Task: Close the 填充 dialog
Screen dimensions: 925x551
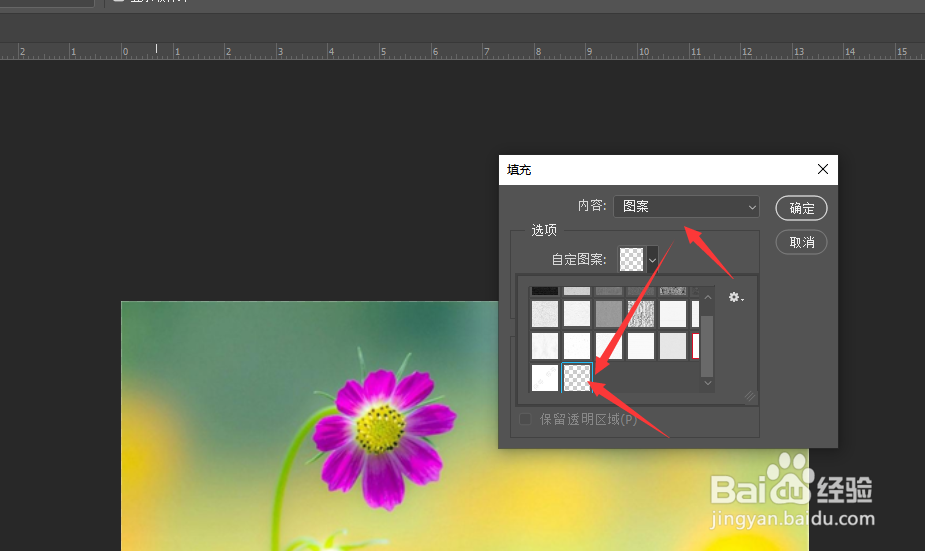Action: pos(823,169)
